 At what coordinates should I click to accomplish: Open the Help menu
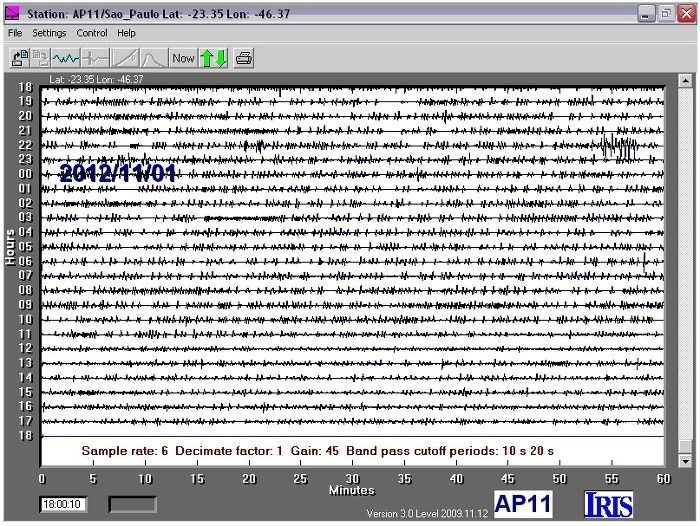pyautogui.click(x=126, y=33)
